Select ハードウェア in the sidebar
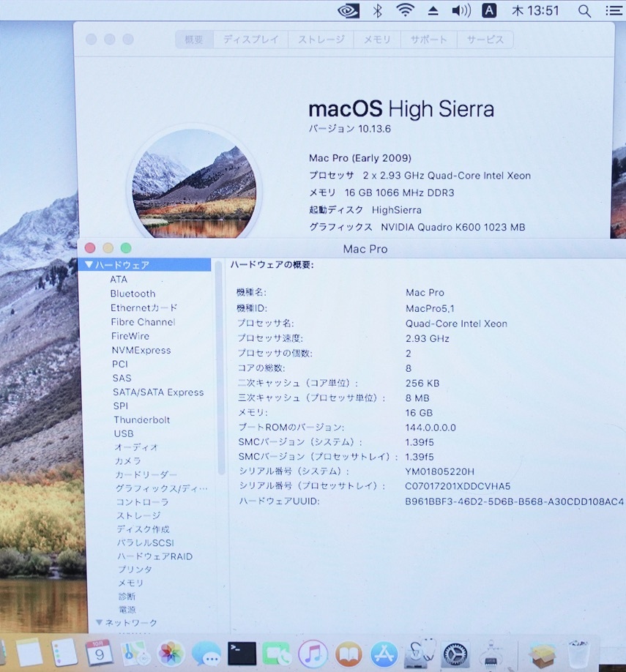 (145, 265)
